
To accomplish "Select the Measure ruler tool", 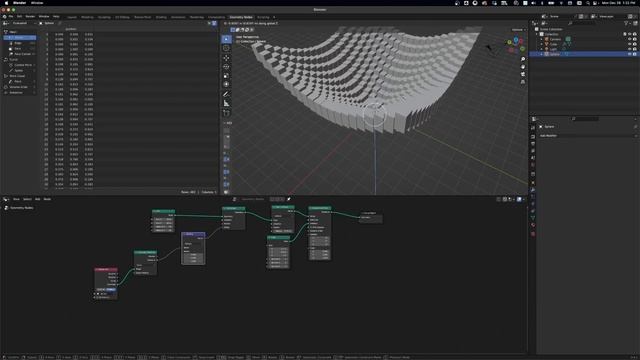I will point(226,103).
